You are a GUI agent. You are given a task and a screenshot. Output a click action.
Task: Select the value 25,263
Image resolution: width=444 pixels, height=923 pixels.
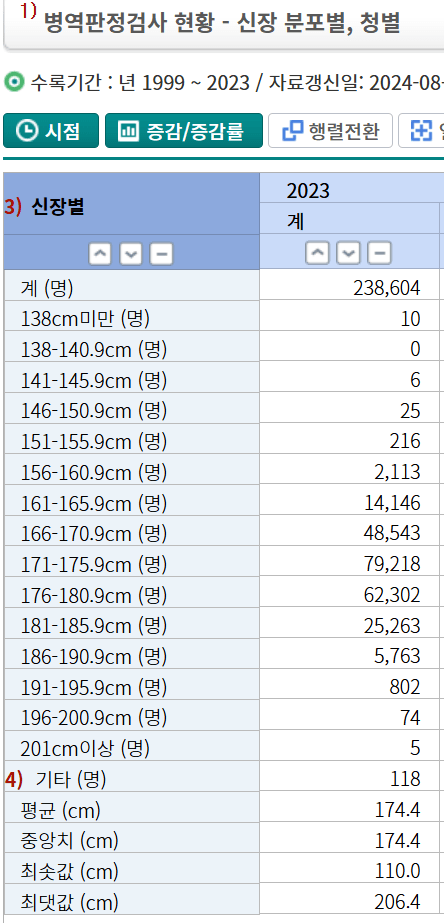(392, 625)
